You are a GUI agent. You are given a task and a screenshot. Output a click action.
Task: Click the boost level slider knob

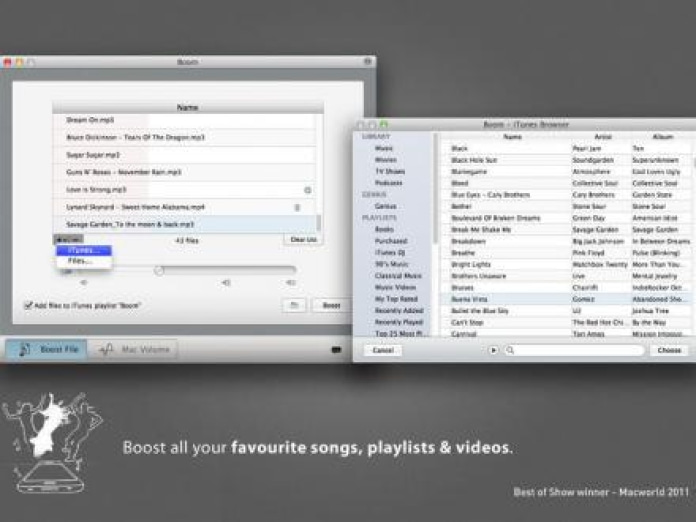click(x=159, y=270)
